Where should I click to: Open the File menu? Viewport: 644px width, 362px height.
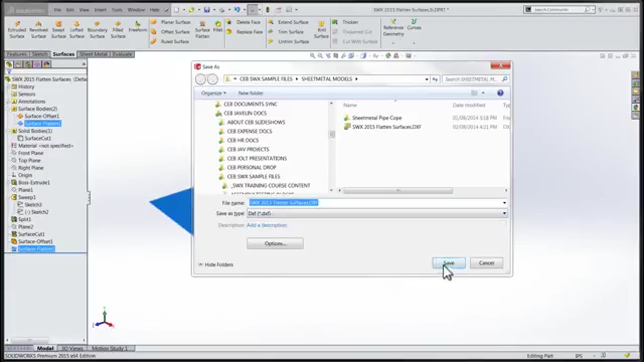pos(57,10)
